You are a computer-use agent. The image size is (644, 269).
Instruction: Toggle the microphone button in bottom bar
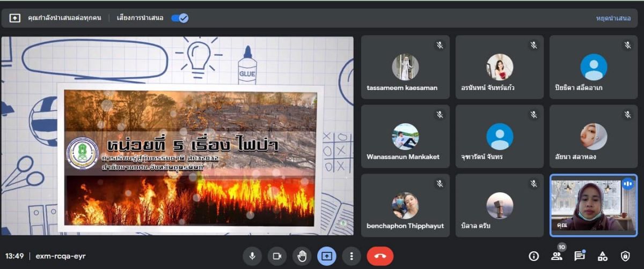click(x=252, y=256)
